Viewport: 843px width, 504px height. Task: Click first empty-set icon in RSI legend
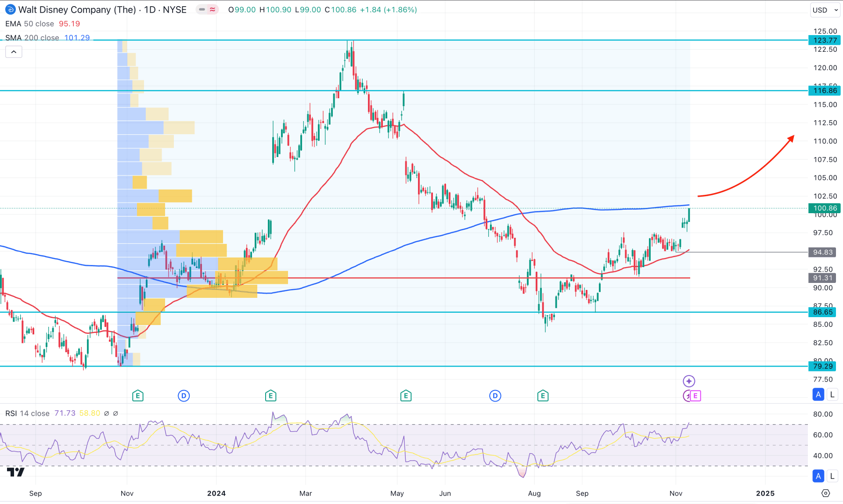(x=106, y=413)
